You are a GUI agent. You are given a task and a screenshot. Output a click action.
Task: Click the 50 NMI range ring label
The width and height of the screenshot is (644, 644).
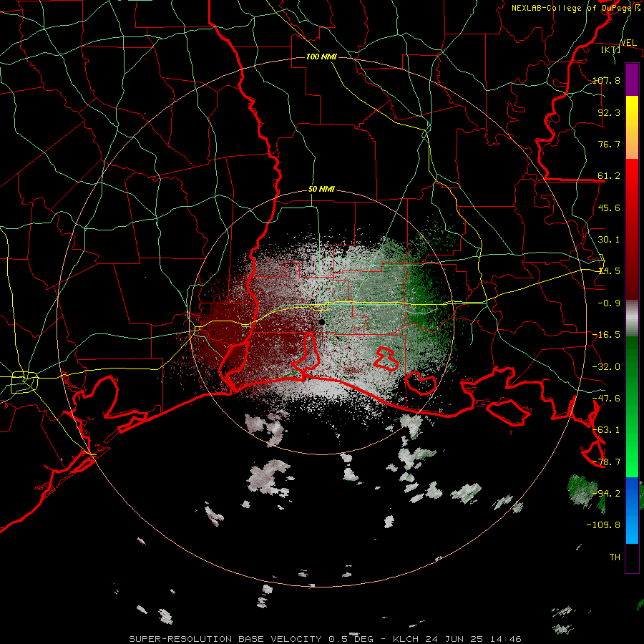click(321, 190)
